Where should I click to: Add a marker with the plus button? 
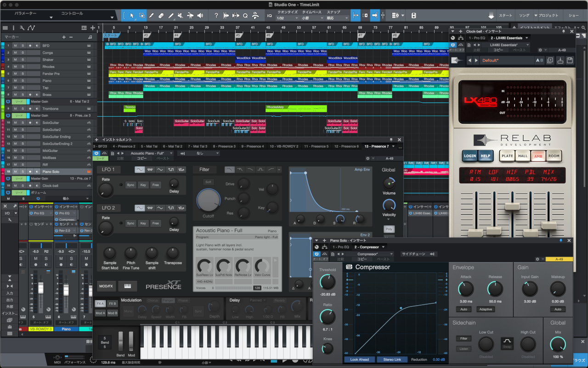point(64,37)
